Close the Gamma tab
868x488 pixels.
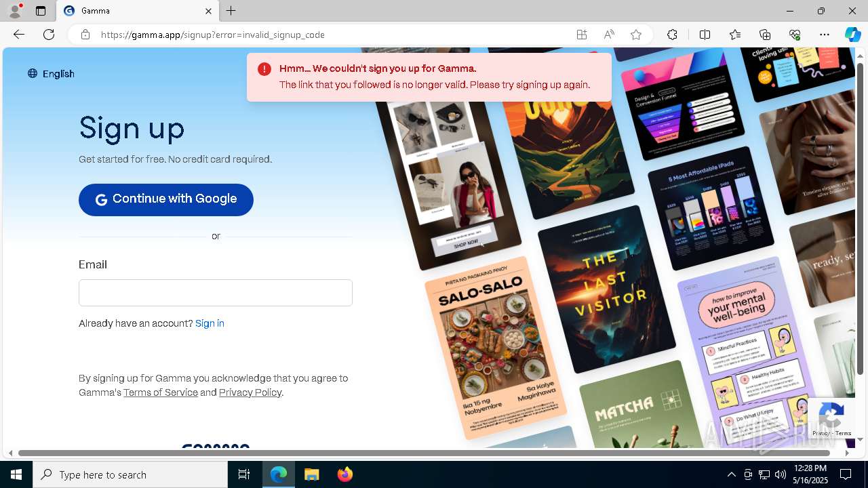(209, 11)
